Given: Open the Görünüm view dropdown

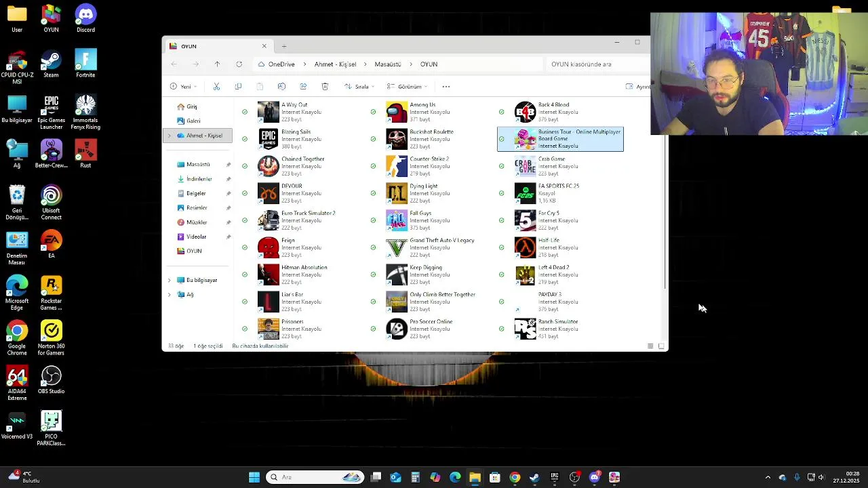Looking at the screenshot, I should (x=407, y=87).
